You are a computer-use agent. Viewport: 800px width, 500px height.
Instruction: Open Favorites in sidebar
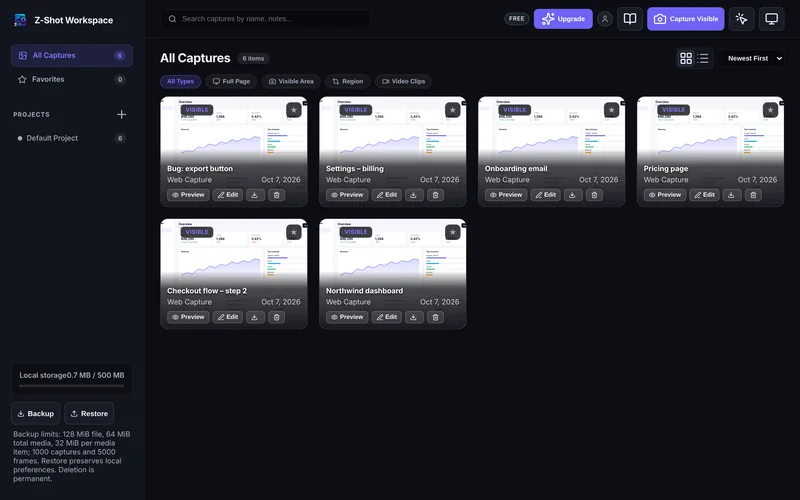[x=72, y=79]
